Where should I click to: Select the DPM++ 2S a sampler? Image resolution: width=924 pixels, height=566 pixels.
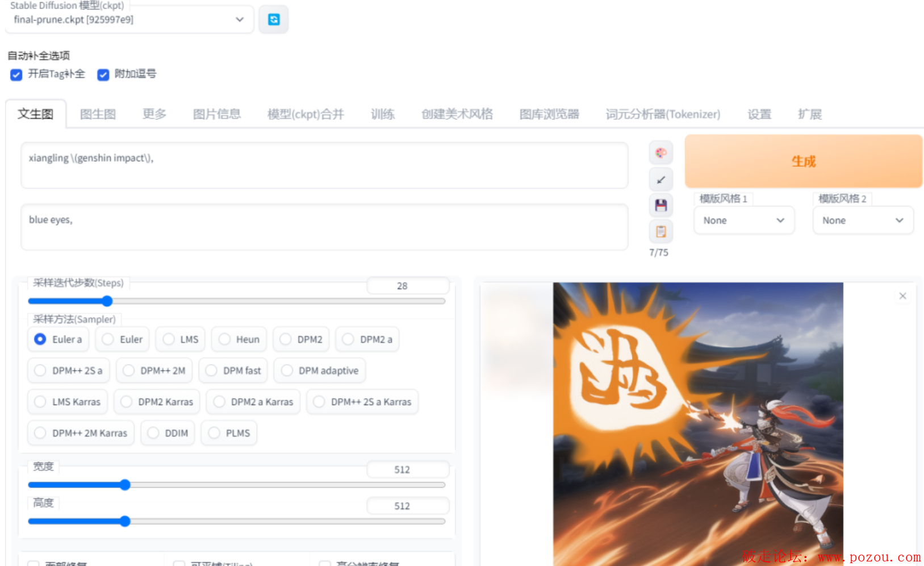[69, 371]
